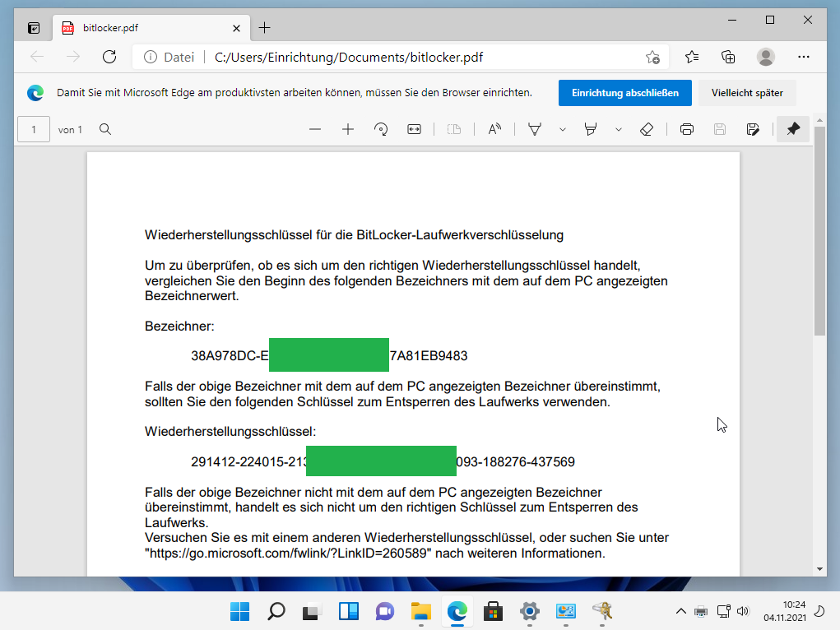The height and width of the screenshot is (630, 840).
Task: Open the Windows Start menu
Action: 239,611
